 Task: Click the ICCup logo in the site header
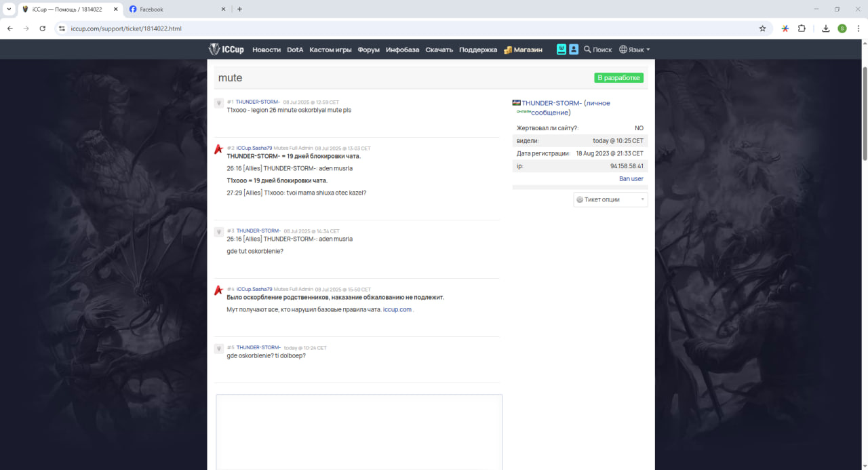(x=226, y=50)
